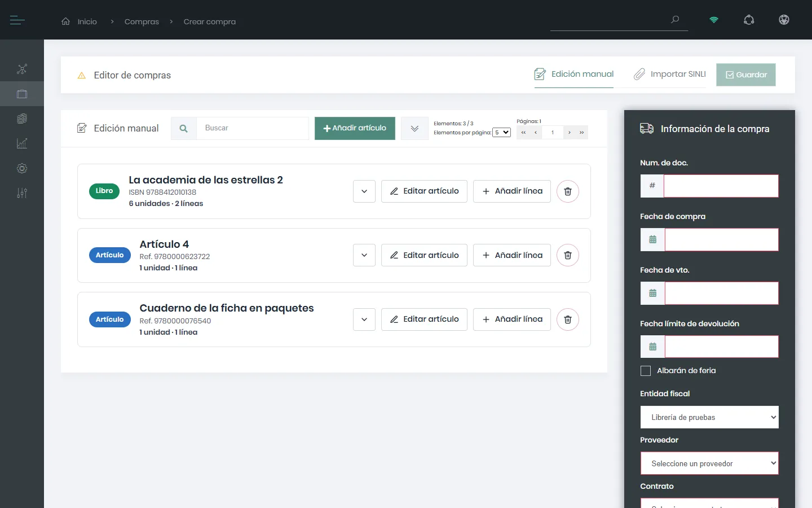Open the Proveedor selection dropdown
The height and width of the screenshot is (508, 812).
[709, 463]
